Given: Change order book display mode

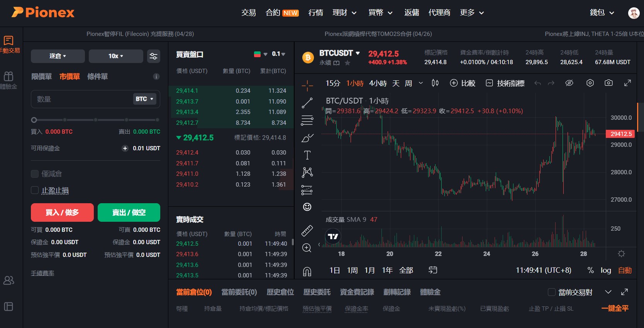Looking at the screenshot, I should (261, 54).
